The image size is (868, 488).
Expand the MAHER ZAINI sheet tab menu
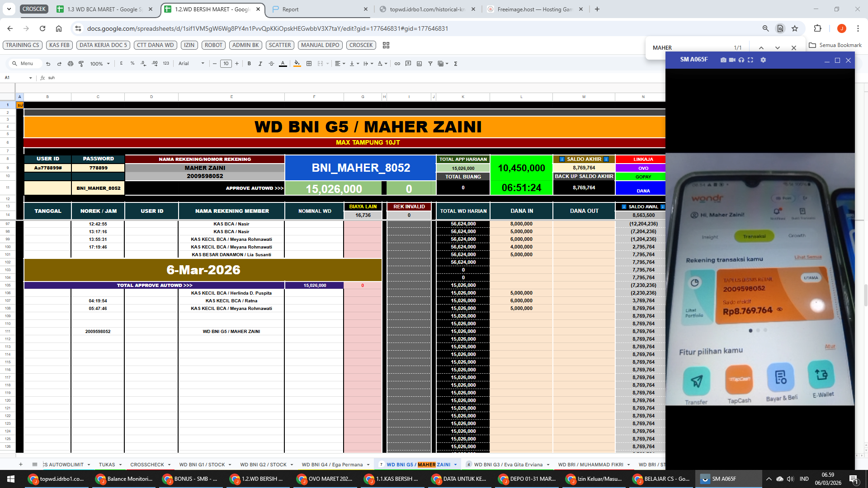pyautogui.click(x=455, y=465)
